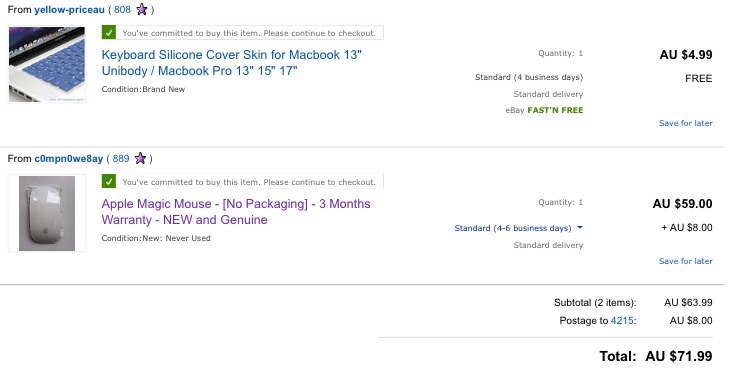Open seller yellow-priceau profile

point(69,9)
